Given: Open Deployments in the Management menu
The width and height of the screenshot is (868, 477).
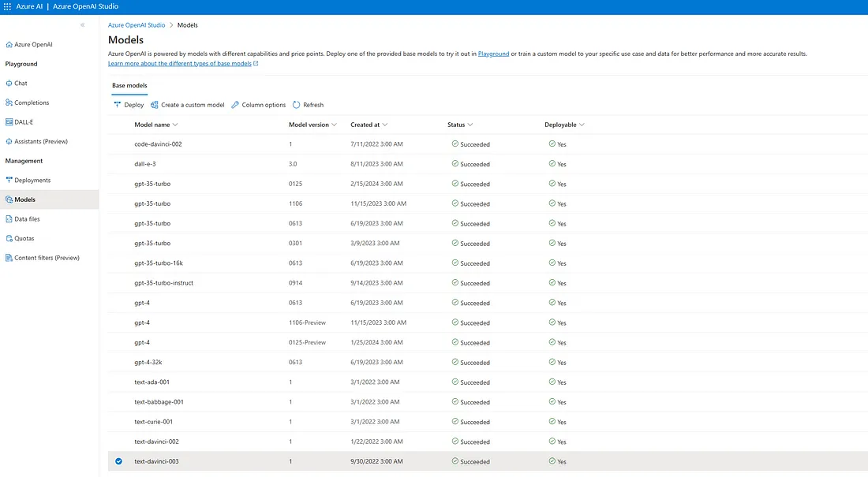Looking at the screenshot, I should click(32, 180).
